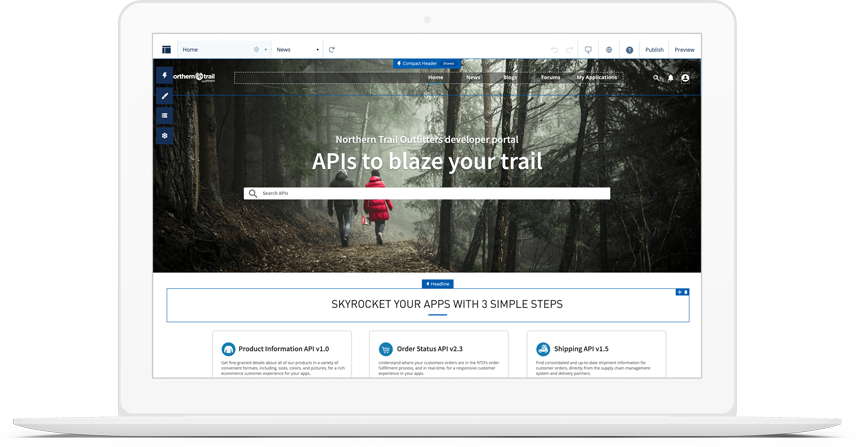The image size is (857, 447).
Task: Open Shipping API v1.5 link
Action: coord(581,349)
